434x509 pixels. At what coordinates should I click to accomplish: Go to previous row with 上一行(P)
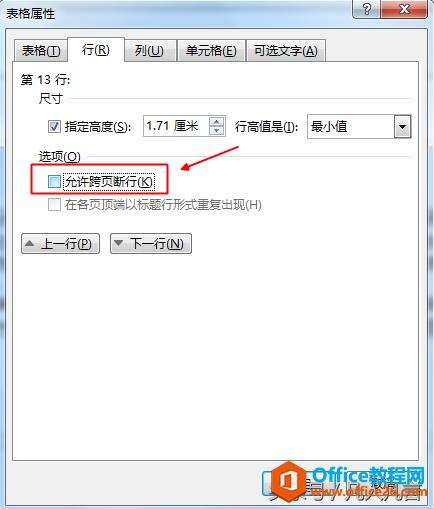(x=60, y=244)
